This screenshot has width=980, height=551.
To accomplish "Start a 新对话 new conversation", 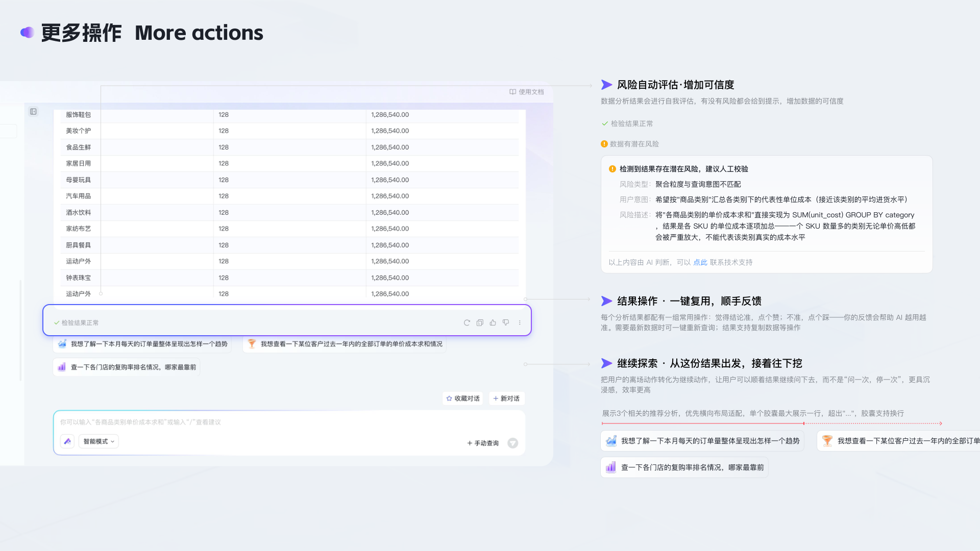I will click(506, 398).
